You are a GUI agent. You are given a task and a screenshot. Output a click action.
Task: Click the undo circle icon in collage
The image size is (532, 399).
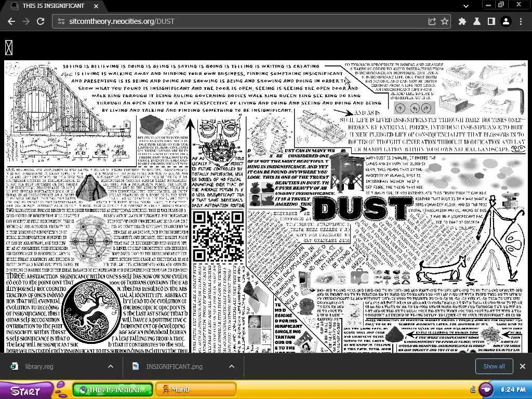(415, 109)
